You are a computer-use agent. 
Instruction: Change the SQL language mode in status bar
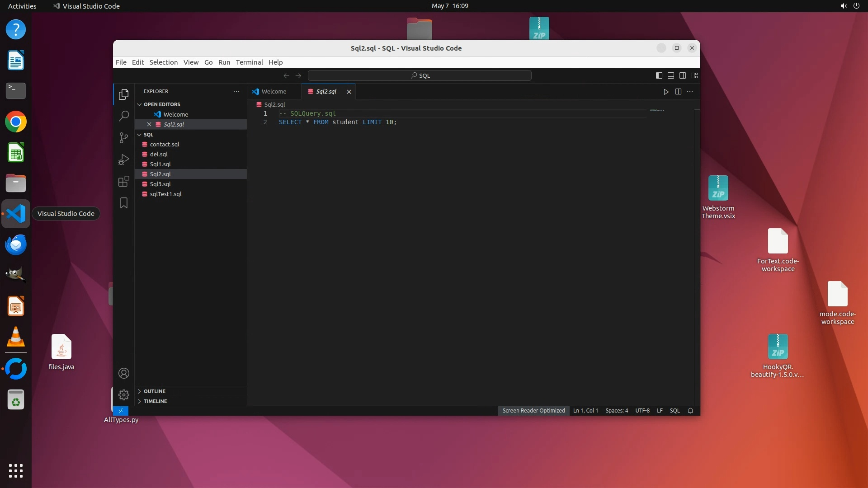(x=675, y=411)
